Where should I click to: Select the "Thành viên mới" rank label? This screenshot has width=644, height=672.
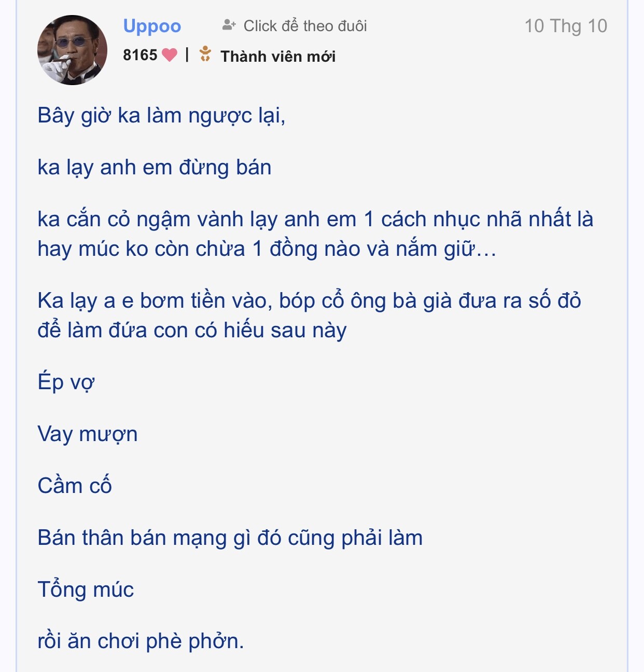278,56
